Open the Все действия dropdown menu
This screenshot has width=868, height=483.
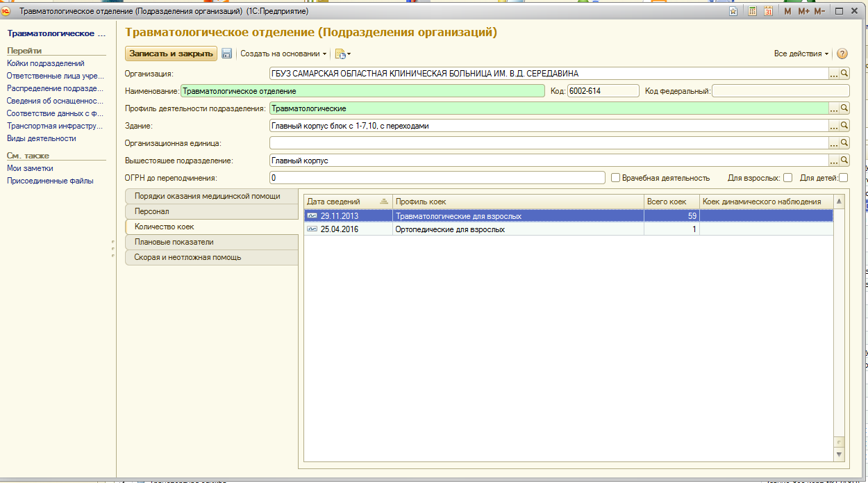coord(801,54)
